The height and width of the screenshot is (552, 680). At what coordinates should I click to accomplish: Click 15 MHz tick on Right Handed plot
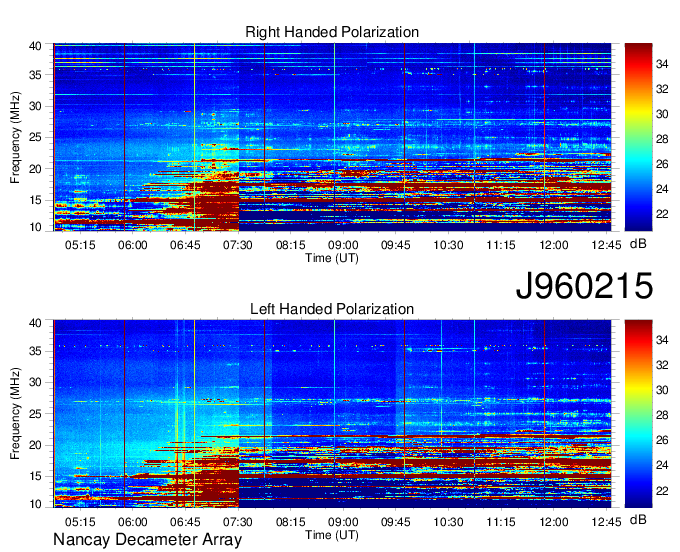[x=35, y=200]
